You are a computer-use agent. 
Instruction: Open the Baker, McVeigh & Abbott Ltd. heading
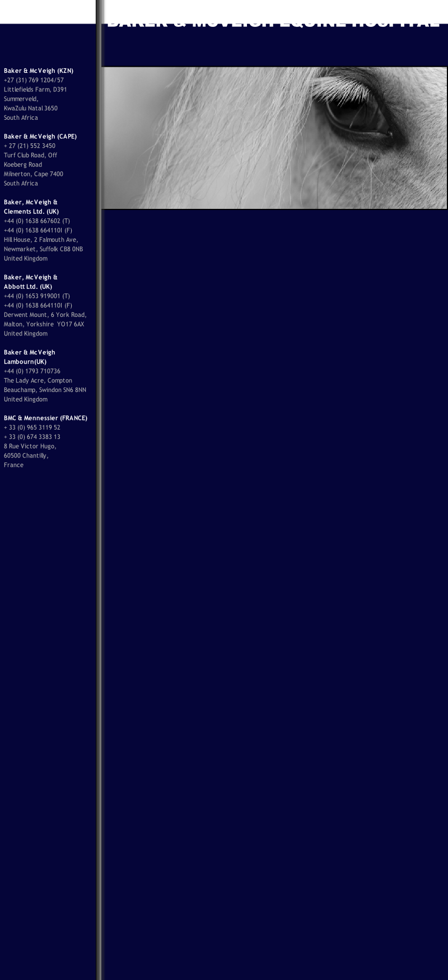tap(31, 282)
